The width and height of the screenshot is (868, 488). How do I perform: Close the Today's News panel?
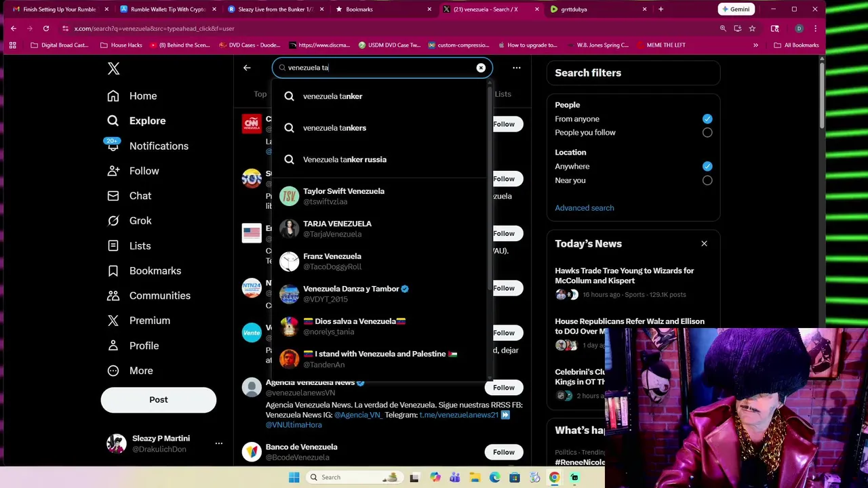704,243
